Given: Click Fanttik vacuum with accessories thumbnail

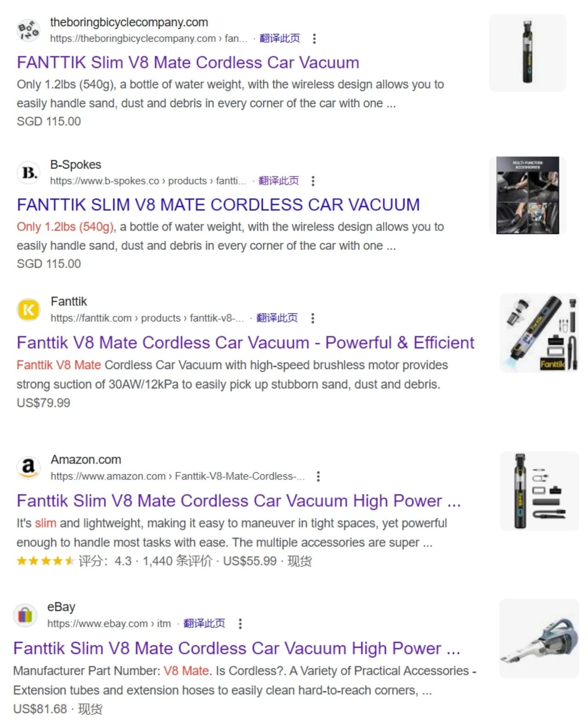Looking at the screenshot, I should coord(539,333).
